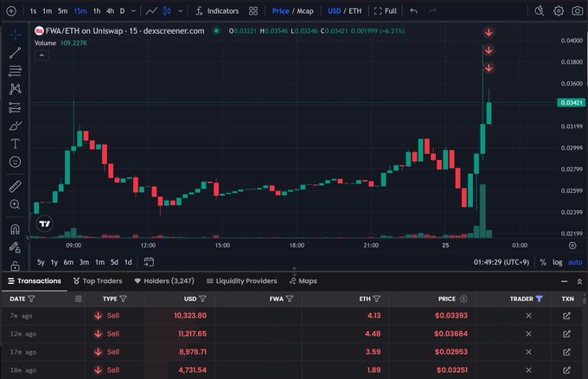Viewport: 588px width, 379px height.
Task: Select the 5m timeframe
Action: pyautogui.click(x=62, y=11)
